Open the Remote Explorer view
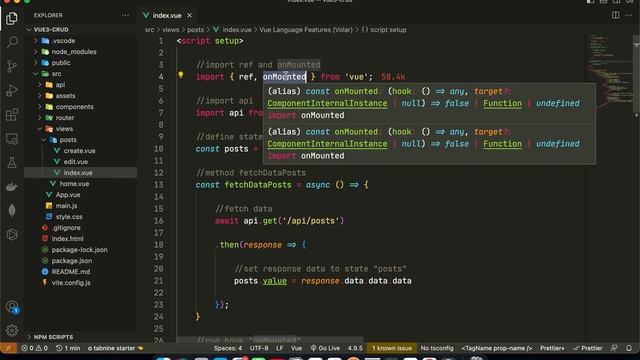 [12, 139]
